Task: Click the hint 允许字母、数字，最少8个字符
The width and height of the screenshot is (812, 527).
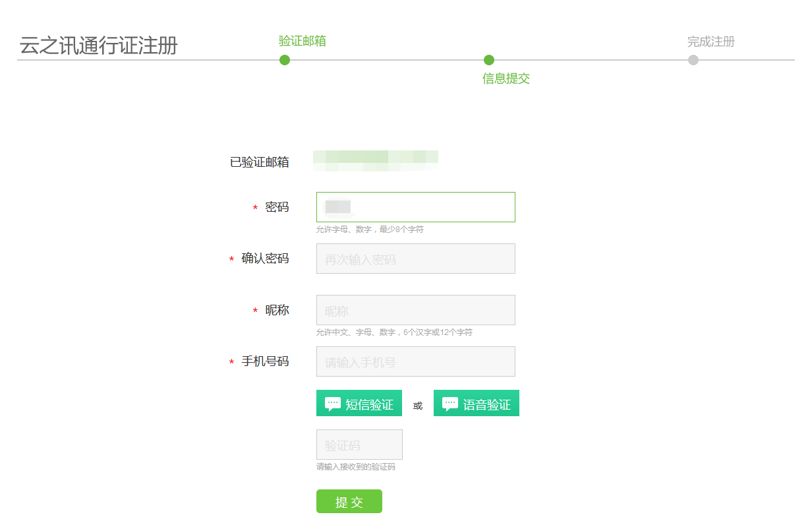Action: pos(370,230)
